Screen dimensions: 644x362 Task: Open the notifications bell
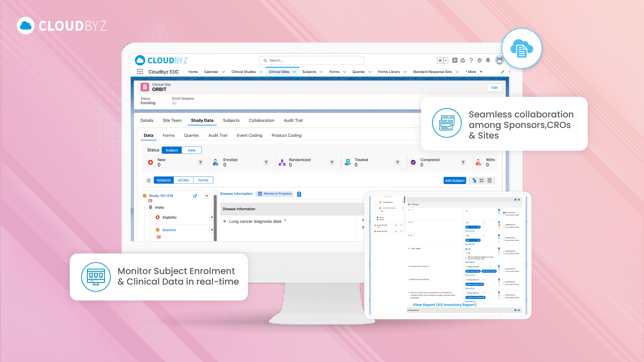click(x=488, y=60)
